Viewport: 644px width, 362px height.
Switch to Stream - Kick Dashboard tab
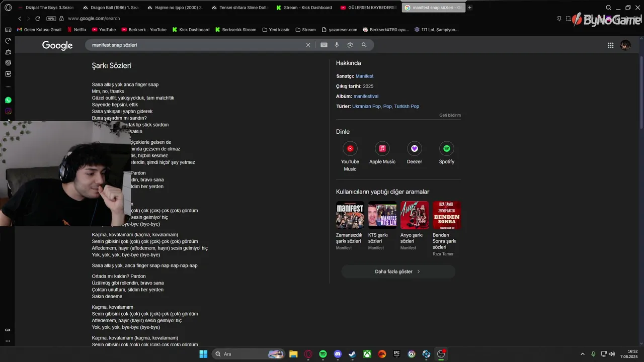pyautogui.click(x=304, y=8)
